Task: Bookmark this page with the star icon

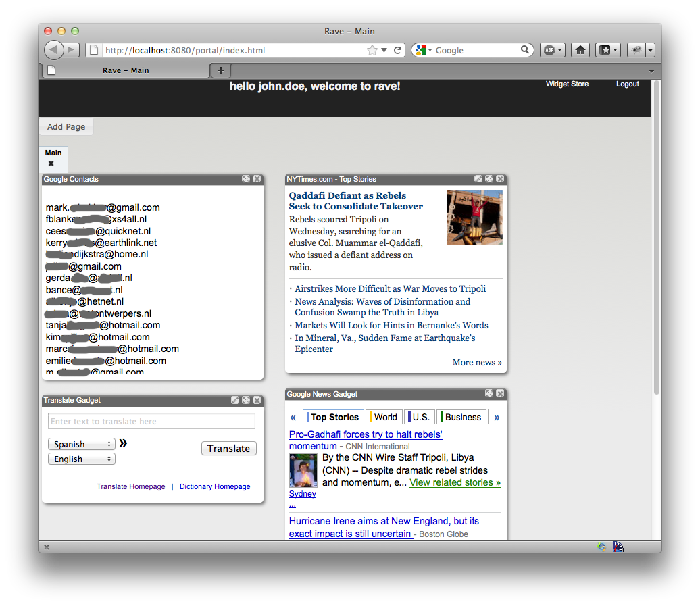Action: click(372, 50)
